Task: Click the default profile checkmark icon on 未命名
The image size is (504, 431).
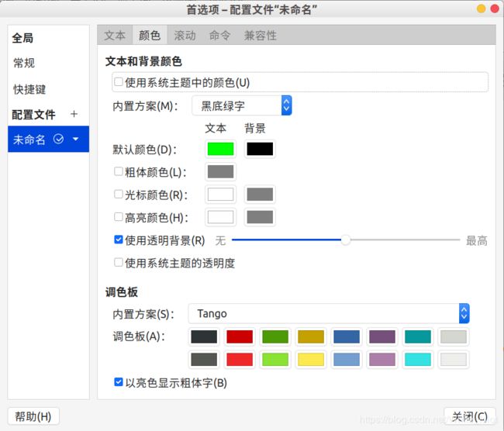Action: point(58,139)
